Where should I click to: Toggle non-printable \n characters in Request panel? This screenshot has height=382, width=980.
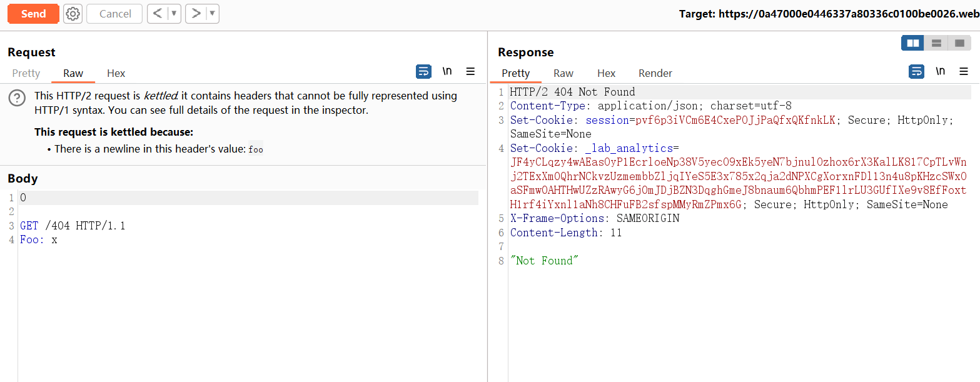(x=447, y=72)
